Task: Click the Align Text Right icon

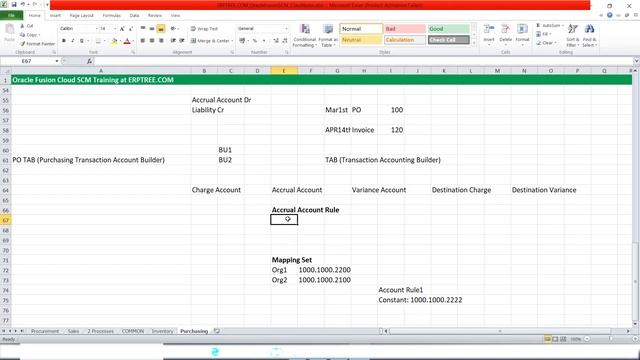Action: coord(161,41)
